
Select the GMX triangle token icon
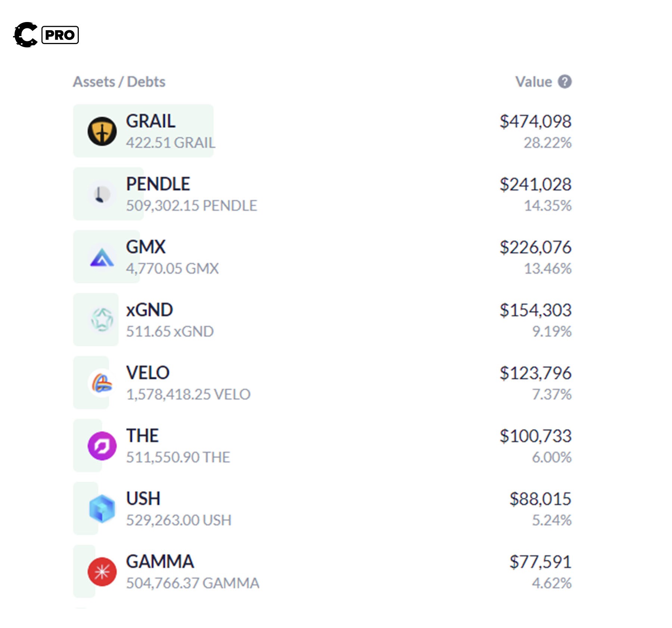(x=102, y=257)
